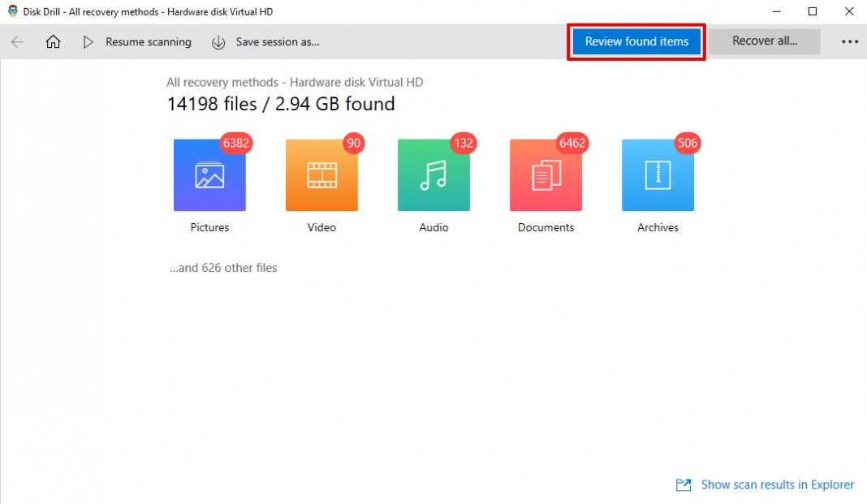Click the 626 other files text
867x504 pixels.
[223, 267]
